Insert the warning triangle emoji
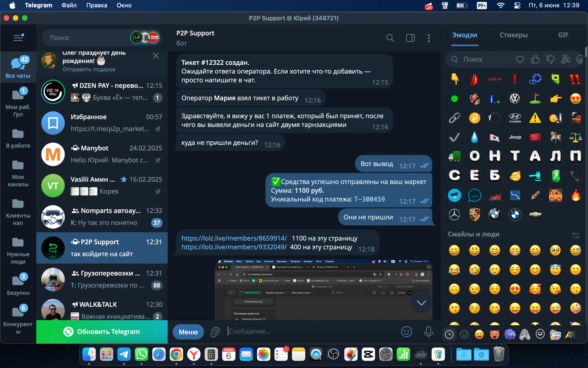Viewport: 588px width, 368px height. tap(535, 118)
